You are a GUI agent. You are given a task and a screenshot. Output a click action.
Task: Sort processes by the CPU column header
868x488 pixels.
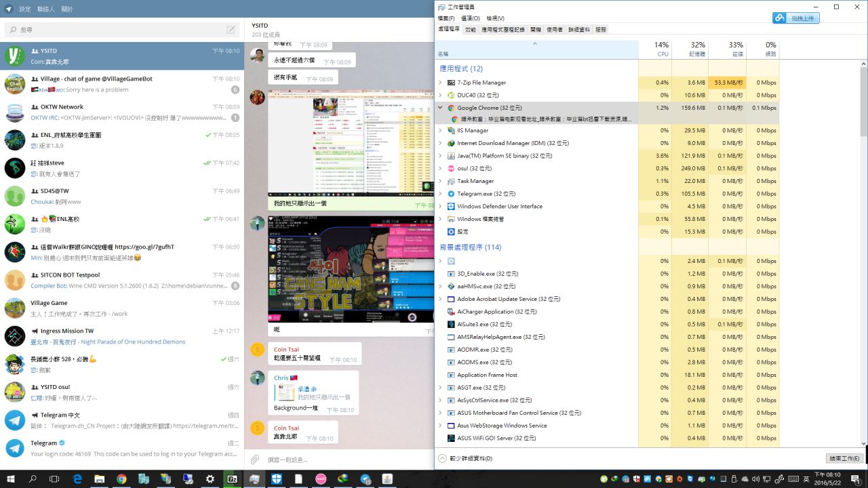pos(655,49)
